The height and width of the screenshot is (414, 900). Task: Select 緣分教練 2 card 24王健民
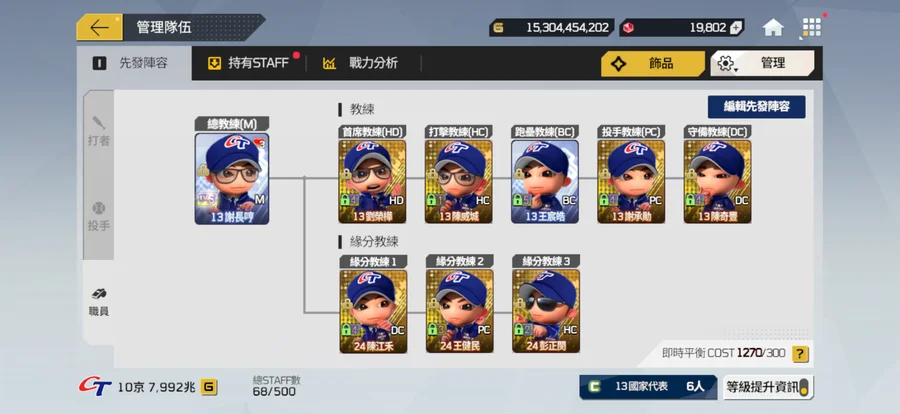459,311
